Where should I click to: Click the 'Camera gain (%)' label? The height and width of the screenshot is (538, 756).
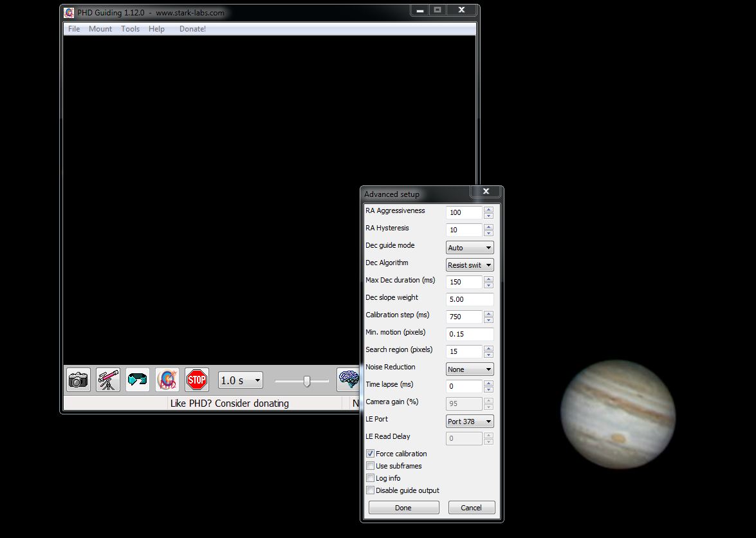coord(392,402)
